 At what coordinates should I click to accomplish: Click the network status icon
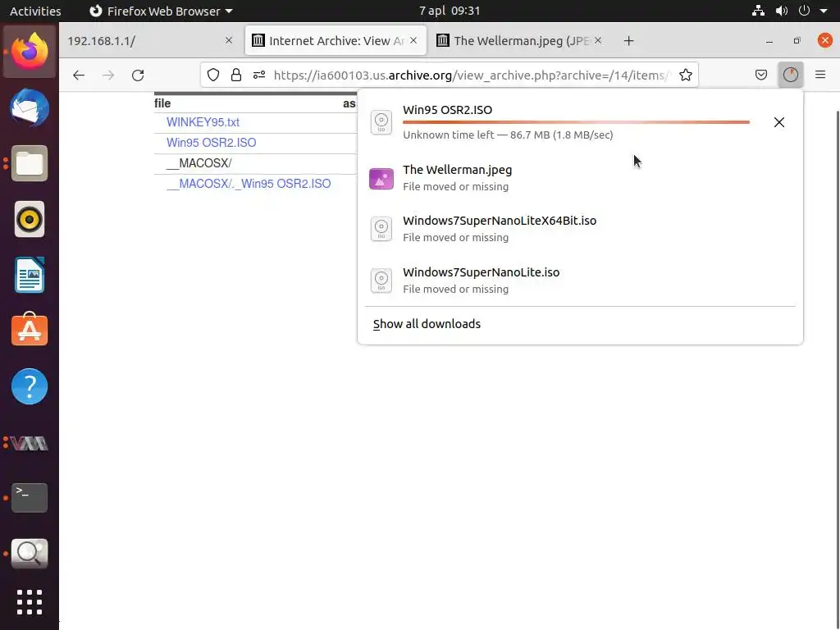click(x=757, y=11)
